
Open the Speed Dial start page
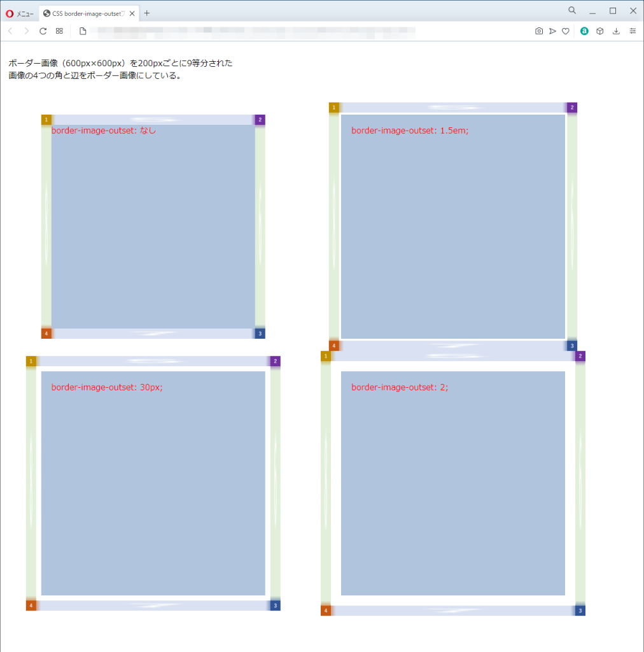(x=59, y=31)
